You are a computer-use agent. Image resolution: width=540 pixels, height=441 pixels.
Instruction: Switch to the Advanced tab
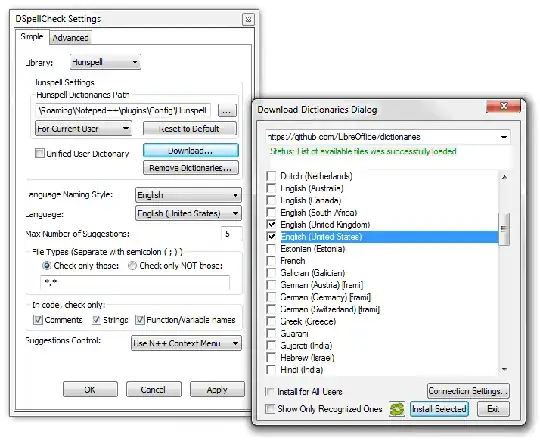70,38
